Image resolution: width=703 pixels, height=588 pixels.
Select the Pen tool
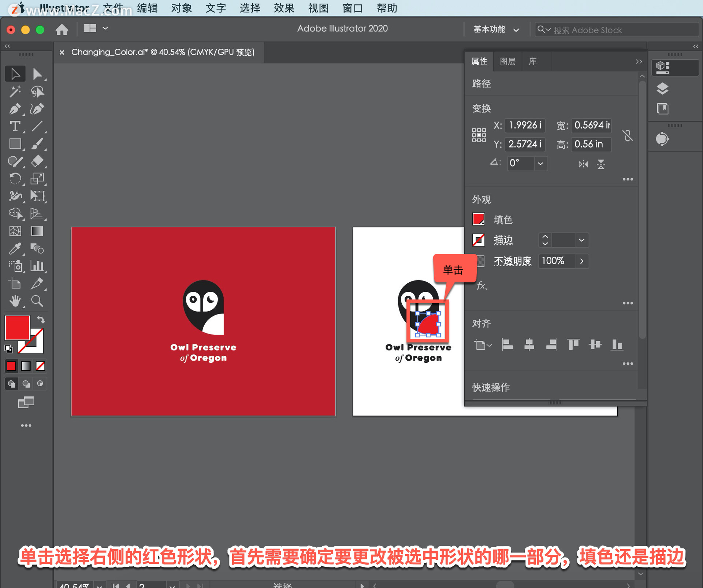(x=15, y=109)
